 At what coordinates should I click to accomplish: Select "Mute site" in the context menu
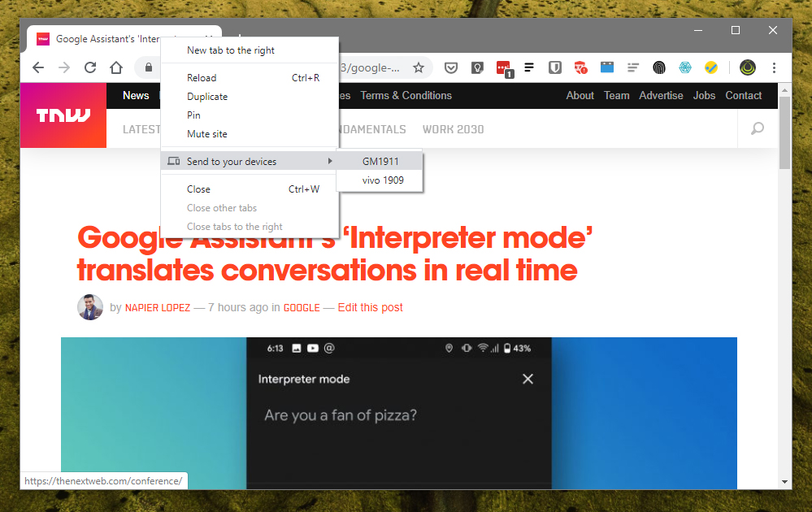point(250,133)
